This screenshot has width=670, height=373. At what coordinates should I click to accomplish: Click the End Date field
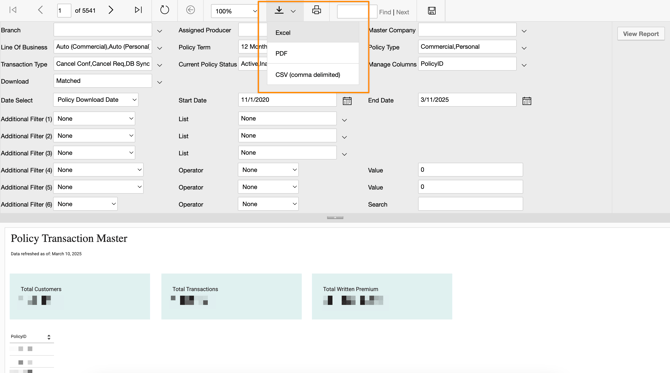[467, 100]
